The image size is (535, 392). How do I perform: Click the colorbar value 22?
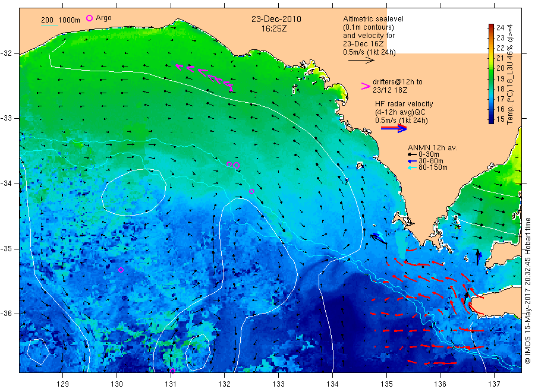[500, 48]
